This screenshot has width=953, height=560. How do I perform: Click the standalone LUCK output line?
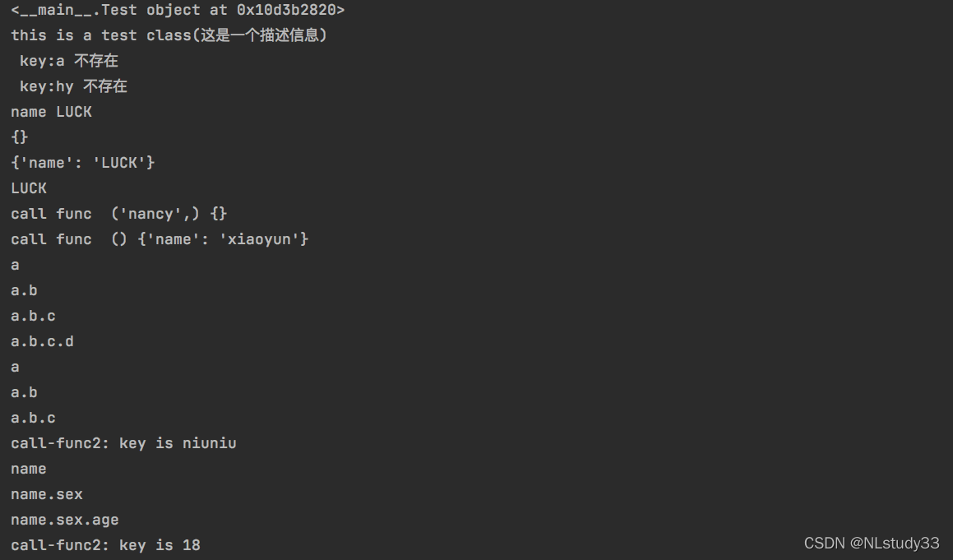click(x=29, y=188)
